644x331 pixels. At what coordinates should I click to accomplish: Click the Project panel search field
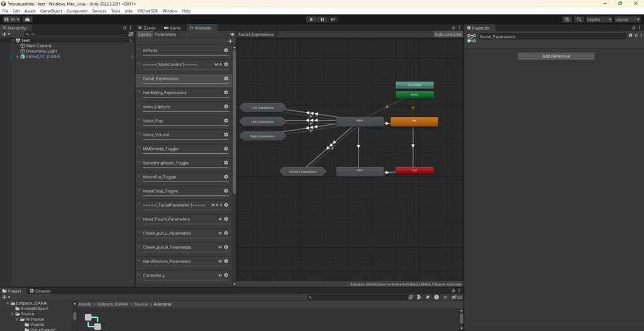[357, 297]
